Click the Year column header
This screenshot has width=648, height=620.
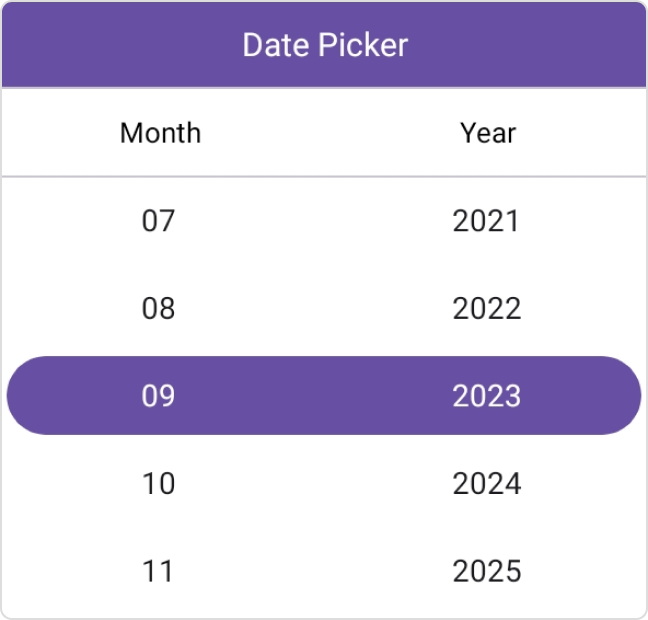[x=488, y=133]
